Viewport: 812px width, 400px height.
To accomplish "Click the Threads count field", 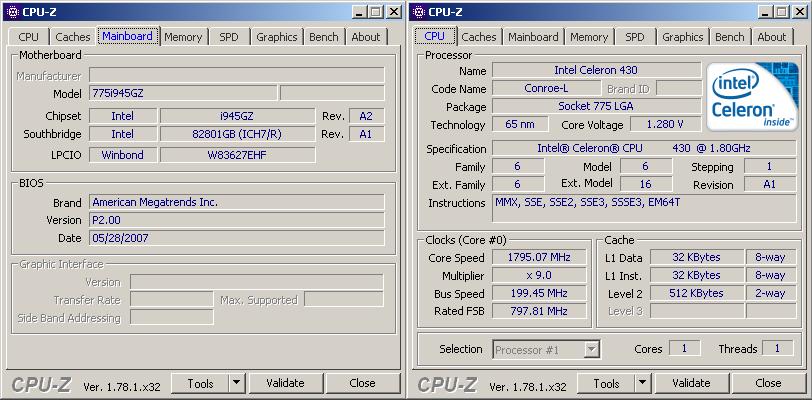I will tap(777, 349).
